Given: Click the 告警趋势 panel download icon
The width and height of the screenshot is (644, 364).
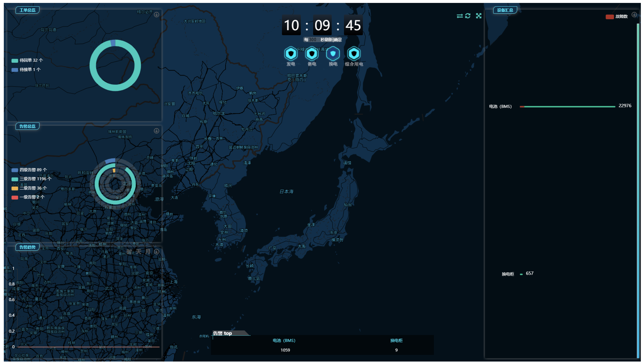Looking at the screenshot, I should [157, 252].
